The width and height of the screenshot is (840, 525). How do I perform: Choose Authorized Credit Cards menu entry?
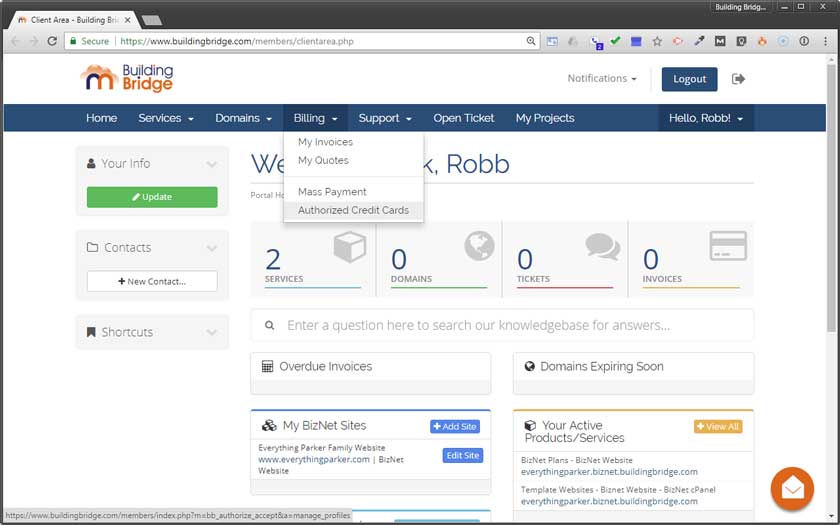[x=354, y=210]
